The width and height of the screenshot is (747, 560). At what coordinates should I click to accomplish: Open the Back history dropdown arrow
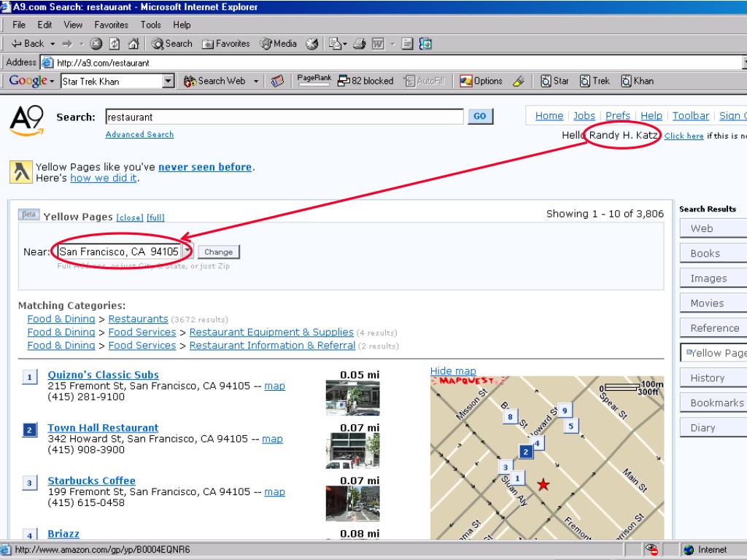53,44
